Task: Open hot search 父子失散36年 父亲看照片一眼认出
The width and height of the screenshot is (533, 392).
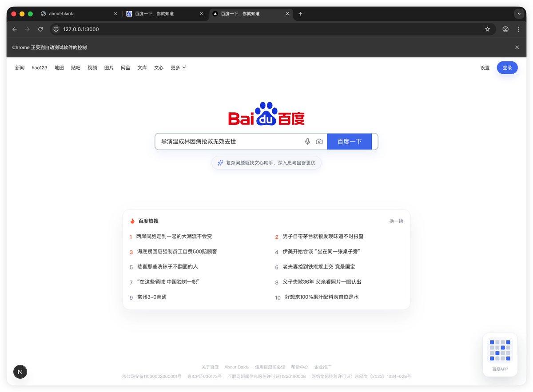Action: tap(322, 282)
